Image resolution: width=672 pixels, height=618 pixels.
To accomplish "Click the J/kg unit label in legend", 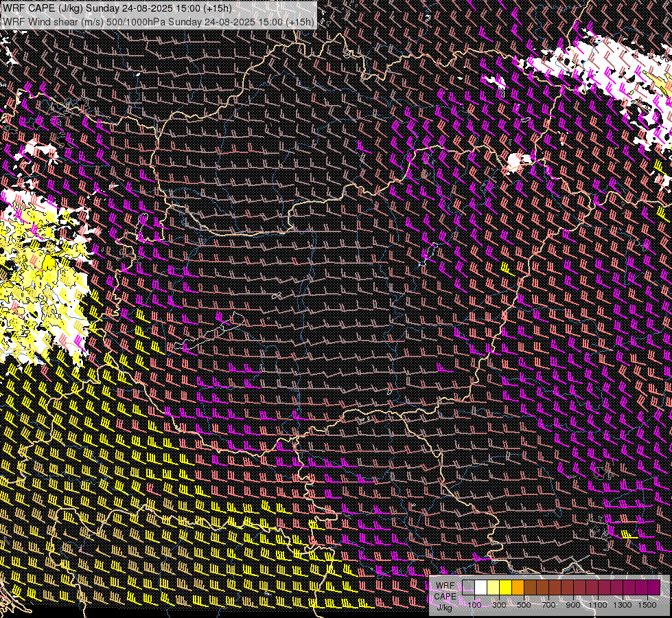I will (444, 607).
